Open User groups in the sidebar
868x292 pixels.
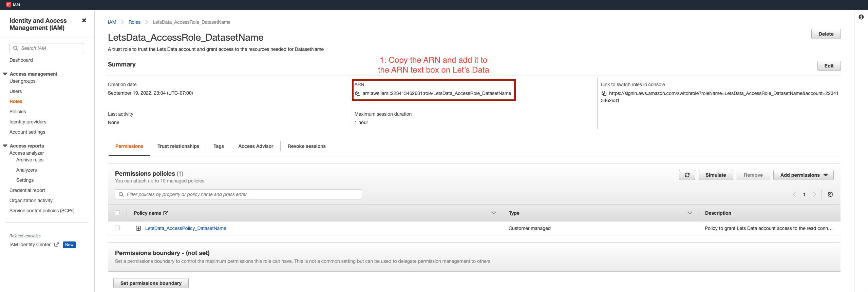tap(22, 81)
